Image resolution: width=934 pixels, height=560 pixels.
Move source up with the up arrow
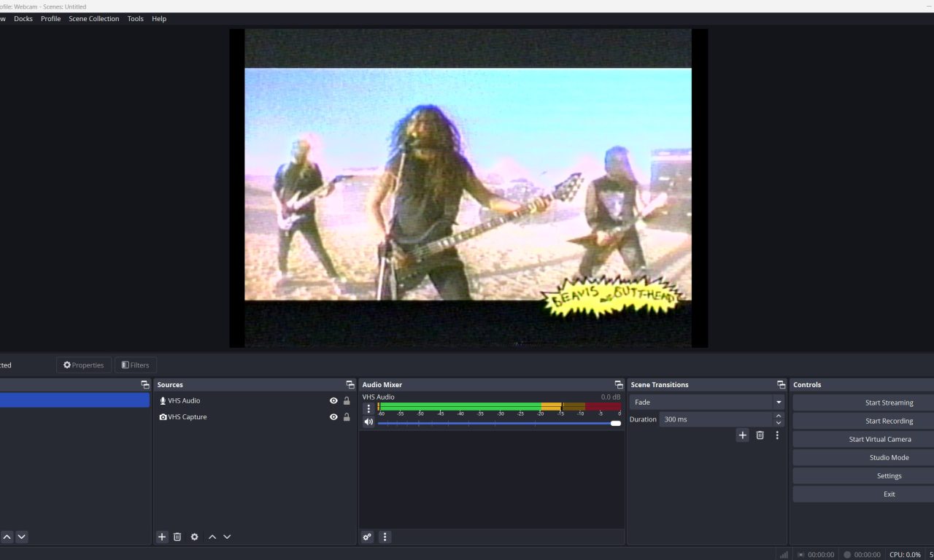pyautogui.click(x=212, y=537)
